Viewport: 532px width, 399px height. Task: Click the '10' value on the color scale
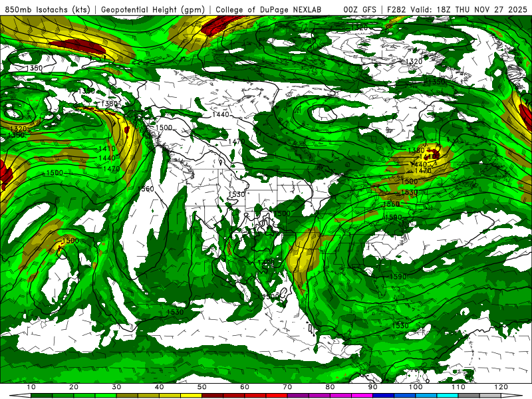31,387
